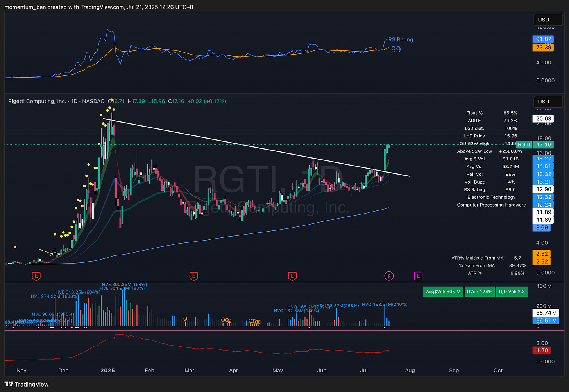Click the HVE 274.22M(1688%) volume label
Viewport: 569px width, 392px height.
[x=54, y=296]
